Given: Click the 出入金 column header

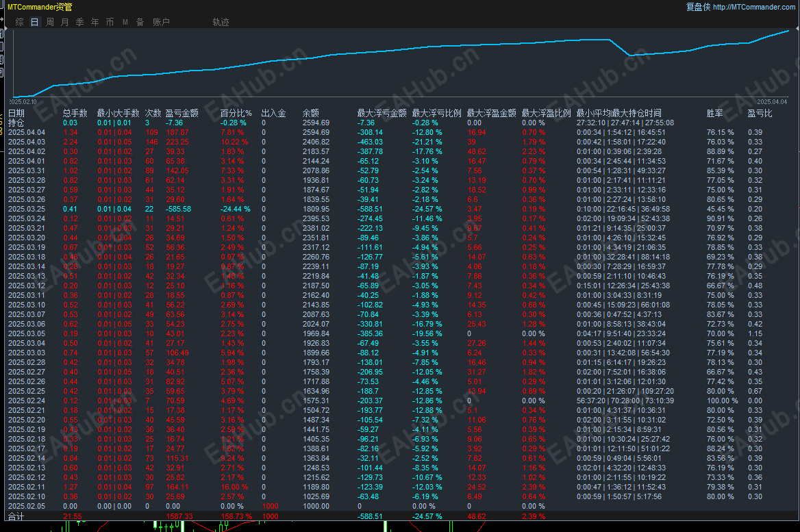Looking at the screenshot, I should pos(274,113).
